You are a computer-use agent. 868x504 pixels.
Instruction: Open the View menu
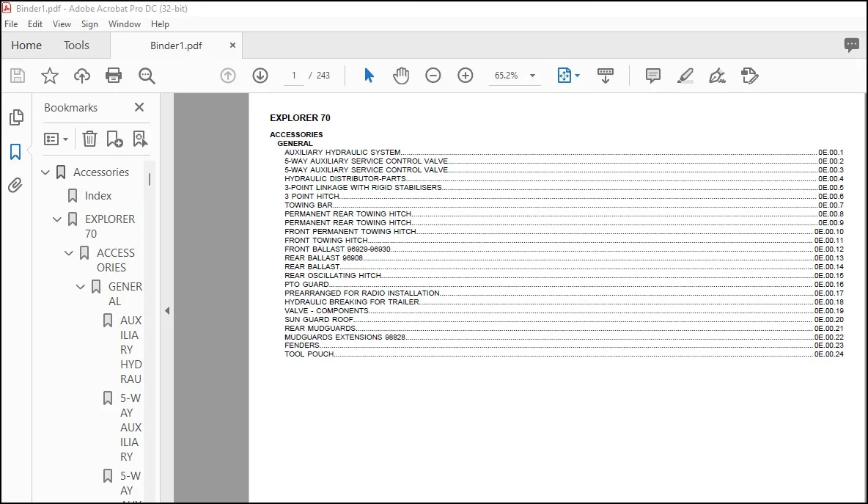click(x=62, y=23)
